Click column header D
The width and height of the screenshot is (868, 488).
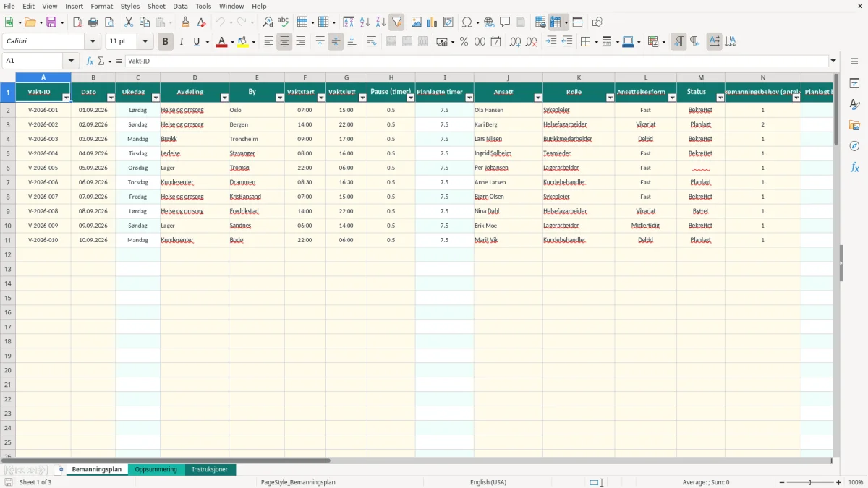pyautogui.click(x=195, y=77)
